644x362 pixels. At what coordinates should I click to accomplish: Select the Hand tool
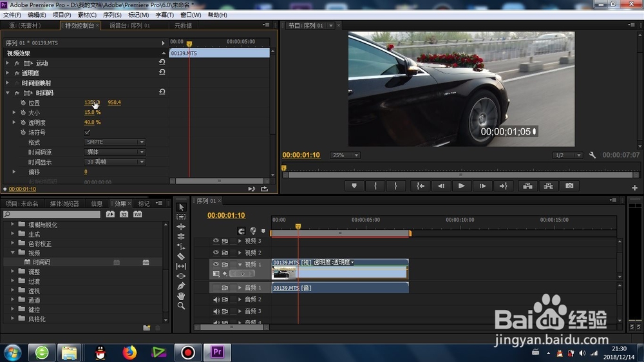coord(181,296)
